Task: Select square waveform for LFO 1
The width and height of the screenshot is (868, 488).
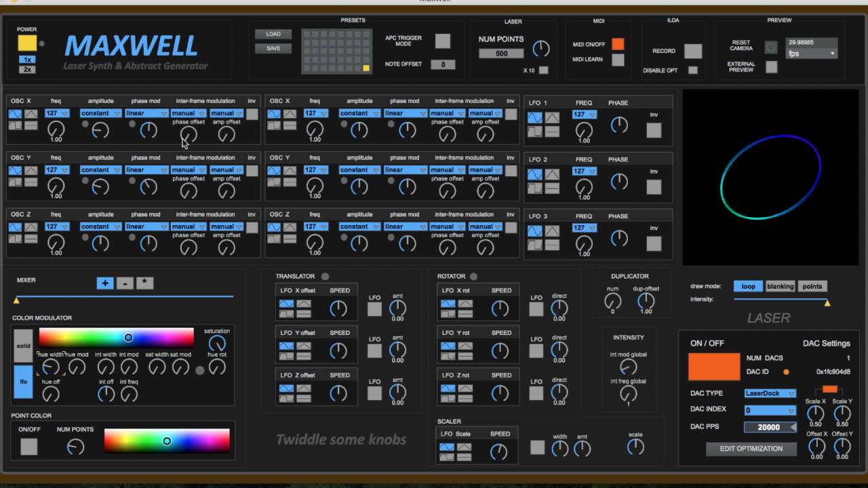Action: coord(535,131)
